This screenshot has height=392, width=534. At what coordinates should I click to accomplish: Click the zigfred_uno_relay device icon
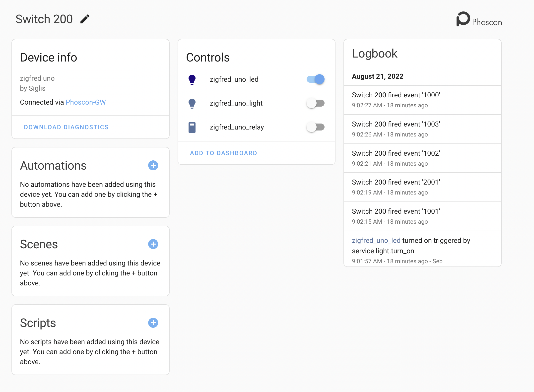coord(192,127)
